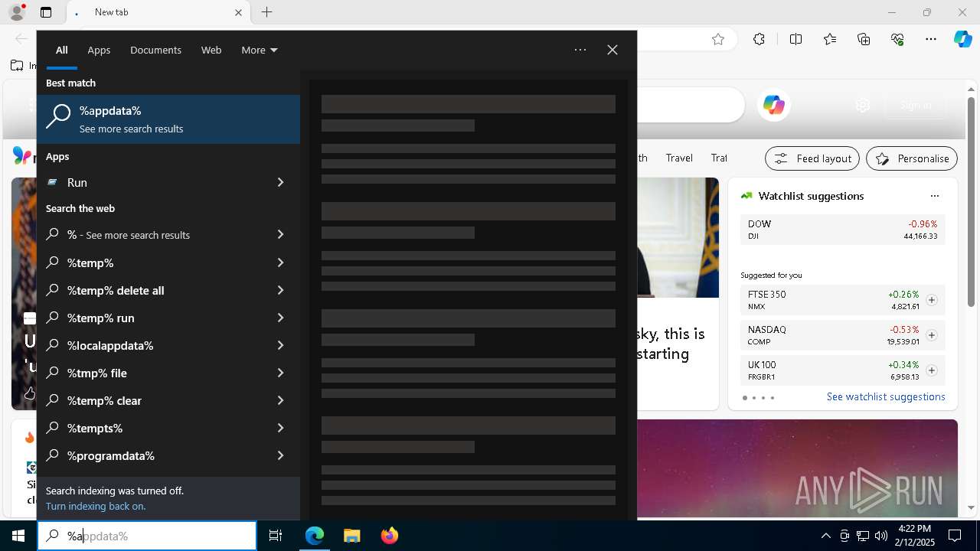Open Edge Browser essentials icon
The height and width of the screenshot is (551, 980).
(x=897, y=39)
